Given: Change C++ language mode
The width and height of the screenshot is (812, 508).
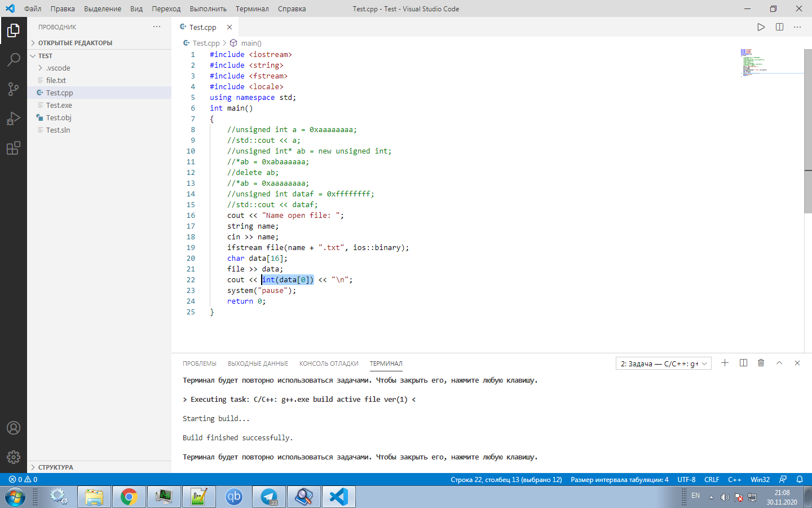Looking at the screenshot, I should [735, 479].
